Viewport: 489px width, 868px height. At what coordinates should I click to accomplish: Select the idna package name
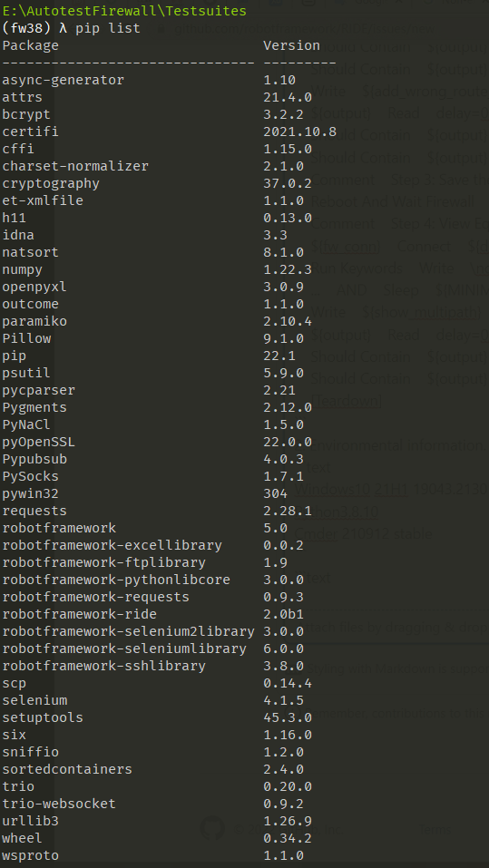18,235
